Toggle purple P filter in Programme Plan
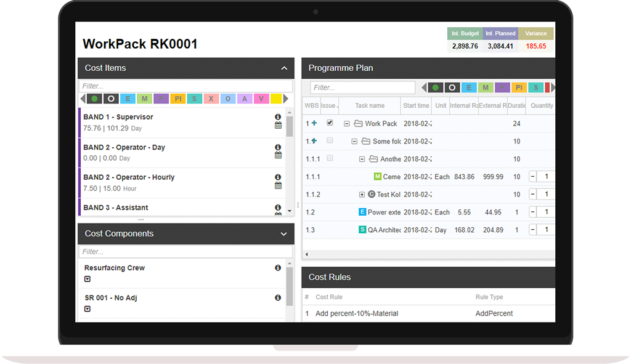Screen dimensions: 631x364 point(502,87)
